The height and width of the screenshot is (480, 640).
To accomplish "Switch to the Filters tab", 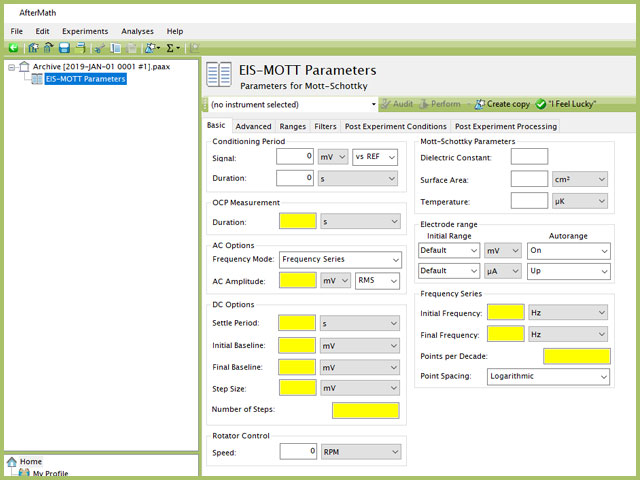I will pos(325,127).
